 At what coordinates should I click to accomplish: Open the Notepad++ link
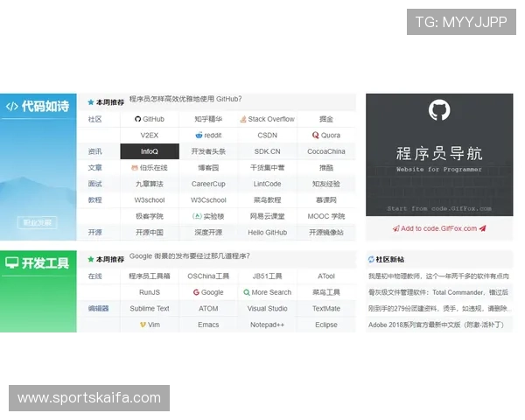267,325
